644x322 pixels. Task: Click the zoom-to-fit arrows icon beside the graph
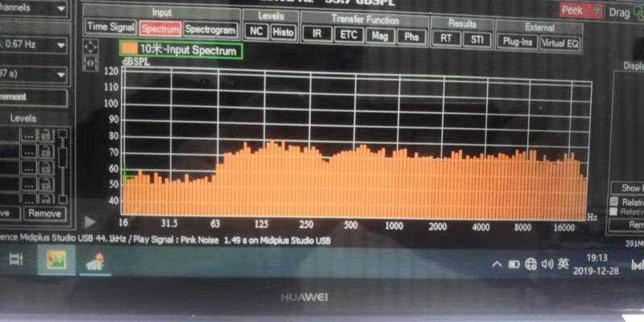click(91, 45)
